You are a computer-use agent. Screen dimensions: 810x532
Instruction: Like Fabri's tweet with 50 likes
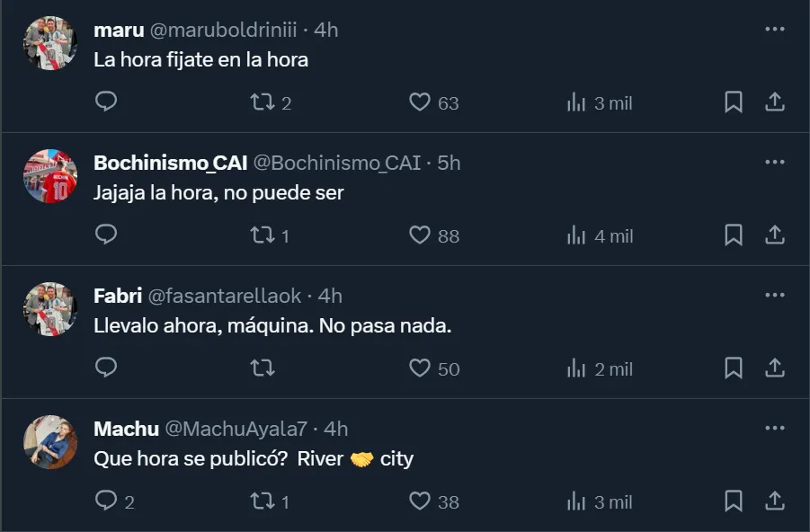[x=420, y=368]
